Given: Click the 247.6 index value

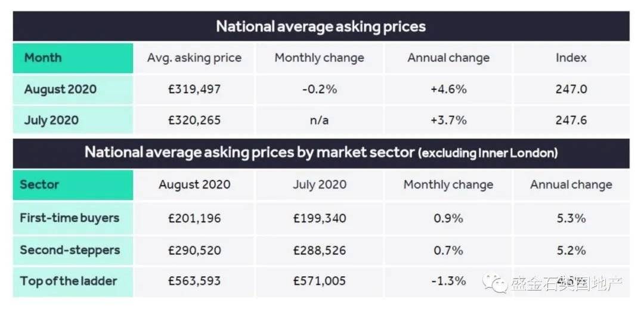Looking at the screenshot, I should (571, 120).
